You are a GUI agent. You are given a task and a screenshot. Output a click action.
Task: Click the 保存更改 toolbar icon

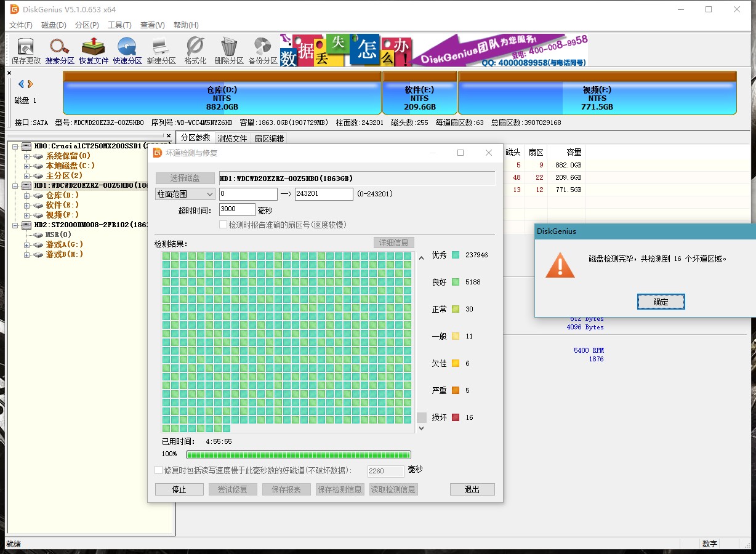click(x=26, y=51)
